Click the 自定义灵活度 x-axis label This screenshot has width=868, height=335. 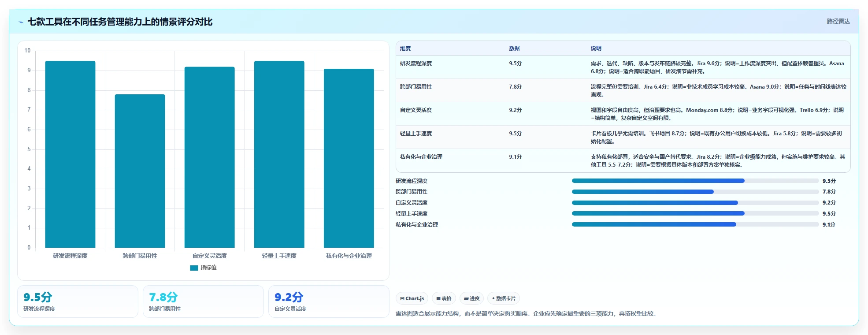pyautogui.click(x=209, y=256)
